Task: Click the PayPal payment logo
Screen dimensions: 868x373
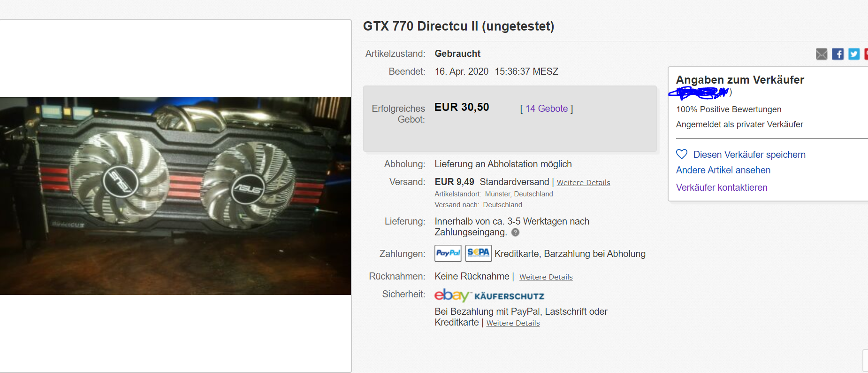Action: [x=448, y=253]
